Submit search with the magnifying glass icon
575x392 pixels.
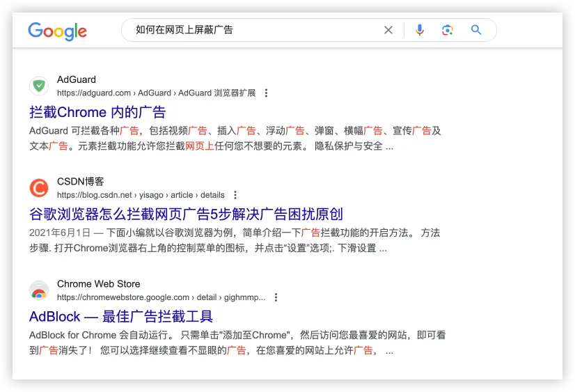476,30
